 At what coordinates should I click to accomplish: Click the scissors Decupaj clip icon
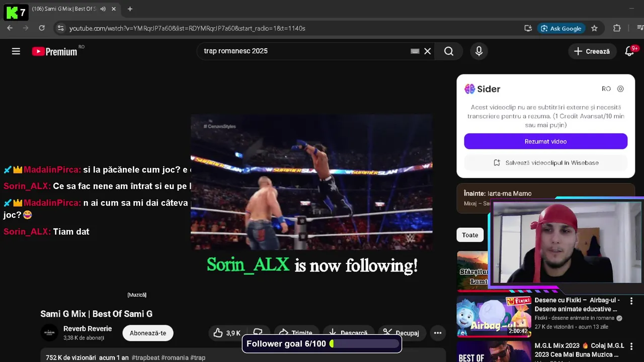[x=387, y=333]
